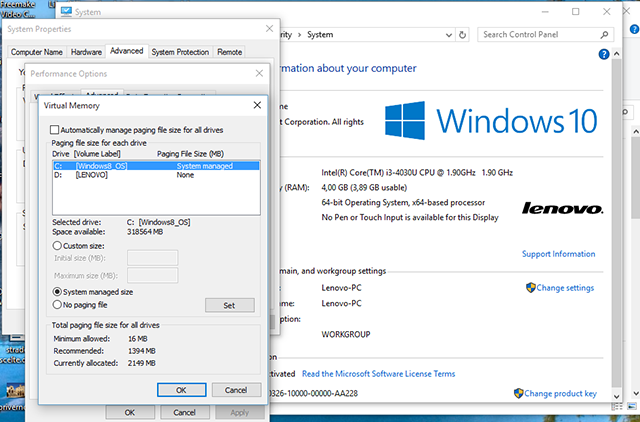Viewport: 640px width, 422px height.
Task: Click the Maximum size input field
Action: 152,275
